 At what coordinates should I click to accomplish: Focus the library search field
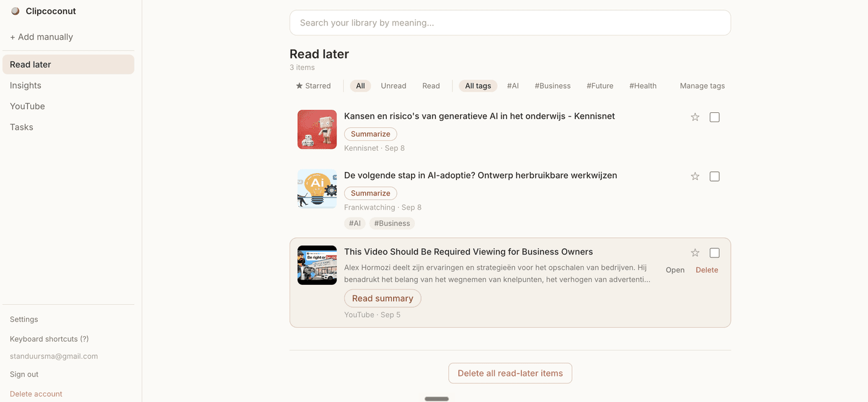[x=510, y=23]
